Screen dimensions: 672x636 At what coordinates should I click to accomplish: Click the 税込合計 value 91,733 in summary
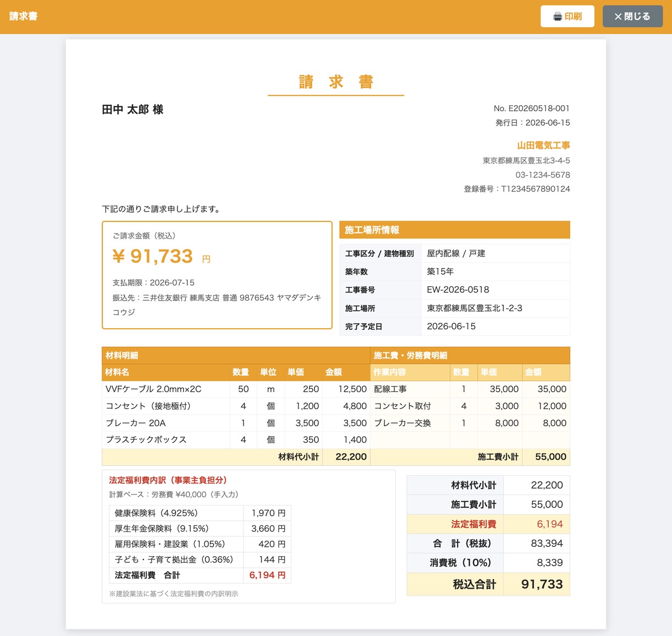click(x=542, y=585)
